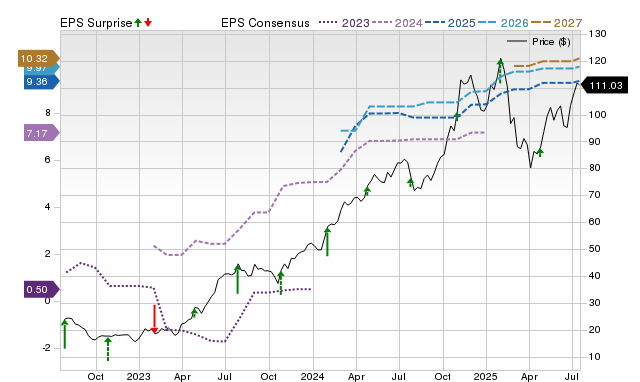Click the green EPS Surprise up arrow in legend
This screenshot has height=382, width=640.
138,23
